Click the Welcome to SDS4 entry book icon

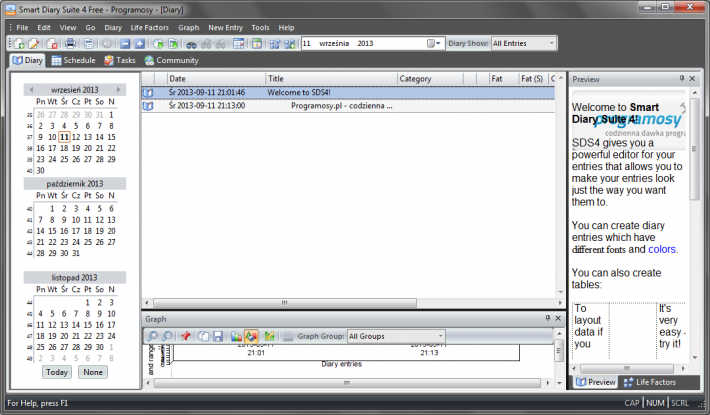tap(148, 93)
